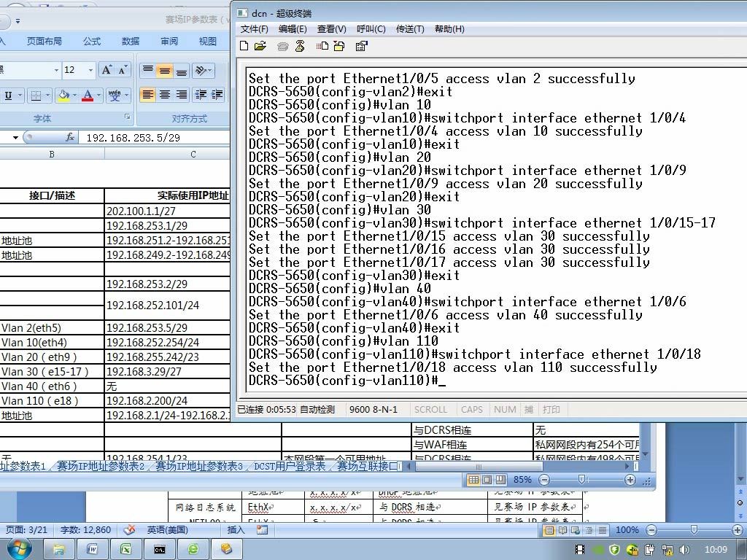747x560 pixels.
Task: Expand the orientation dropdown arrow
Action: (210, 71)
